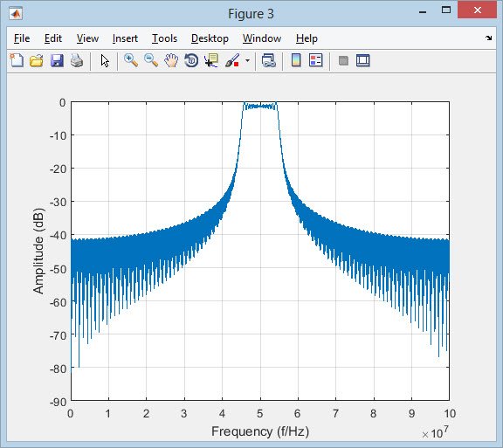
Task: Click the New Figure icon
Action: point(17,60)
